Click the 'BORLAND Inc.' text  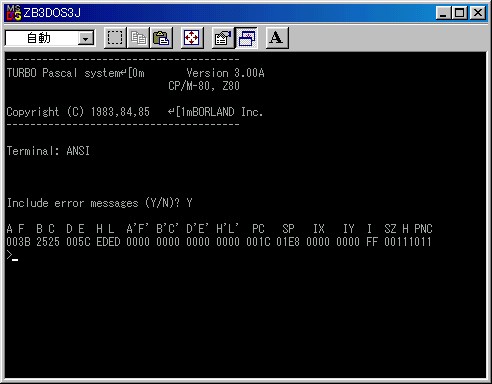[228, 112]
